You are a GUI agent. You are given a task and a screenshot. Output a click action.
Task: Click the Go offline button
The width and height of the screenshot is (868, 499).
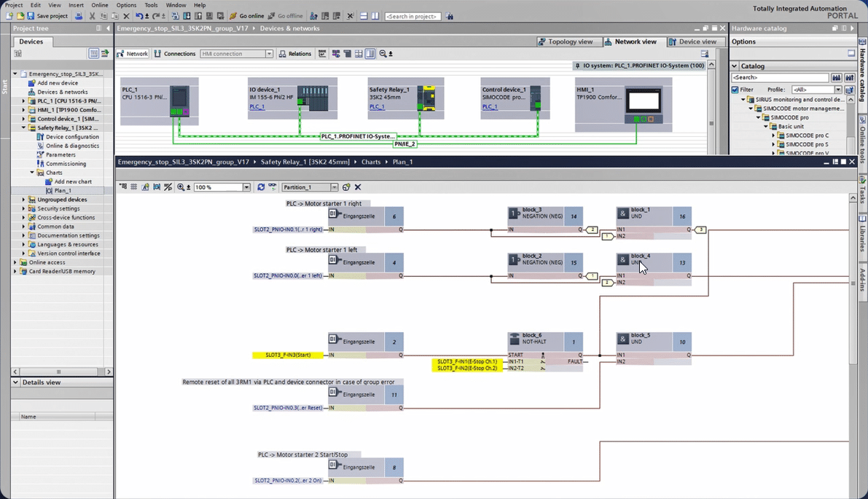coord(286,16)
